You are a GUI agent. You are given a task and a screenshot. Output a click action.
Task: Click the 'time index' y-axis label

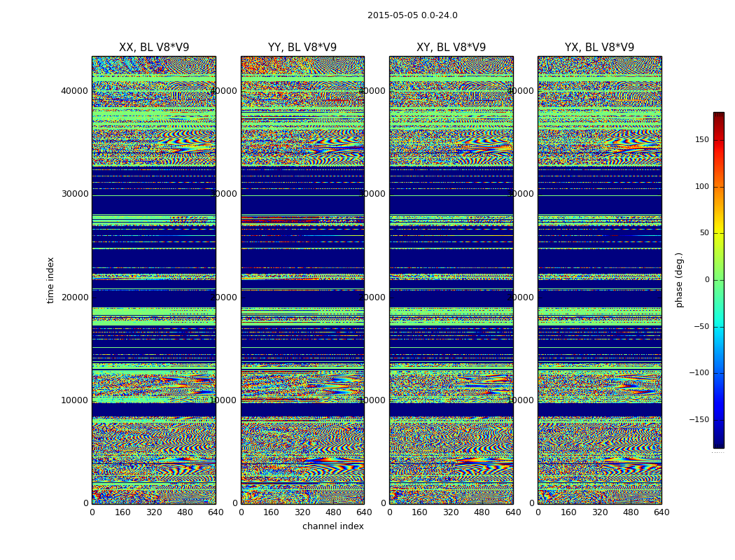pos(50,280)
